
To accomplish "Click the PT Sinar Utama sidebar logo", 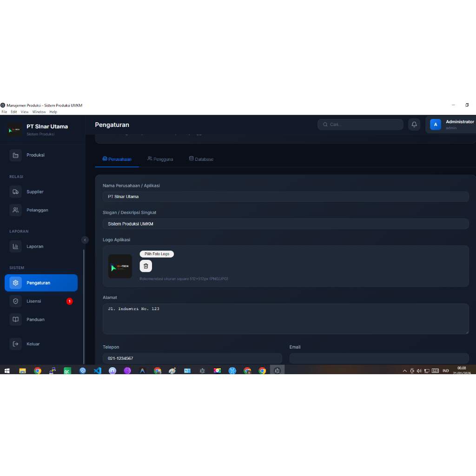I will [14, 130].
